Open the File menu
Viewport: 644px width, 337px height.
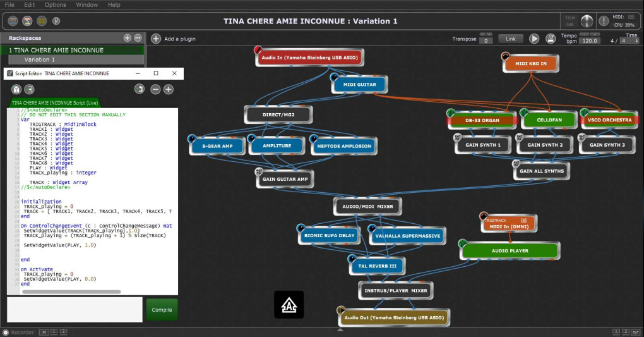9,5
